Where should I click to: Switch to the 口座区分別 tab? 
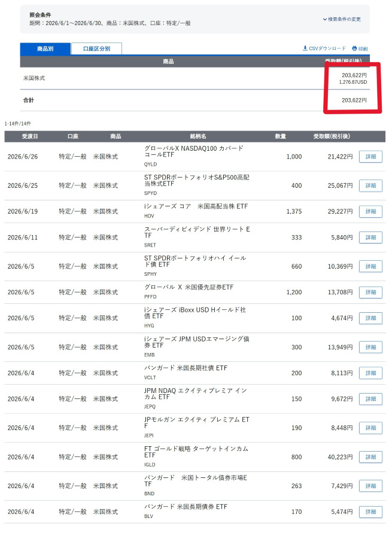tap(96, 48)
